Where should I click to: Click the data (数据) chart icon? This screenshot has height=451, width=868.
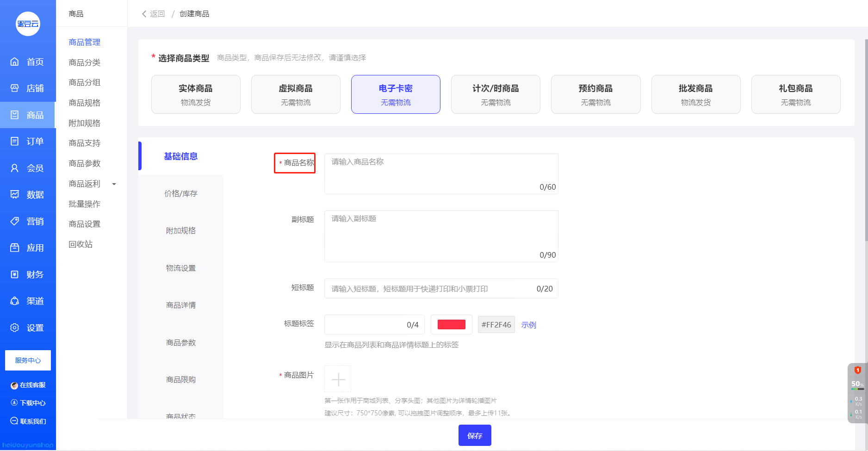pyautogui.click(x=15, y=194)
